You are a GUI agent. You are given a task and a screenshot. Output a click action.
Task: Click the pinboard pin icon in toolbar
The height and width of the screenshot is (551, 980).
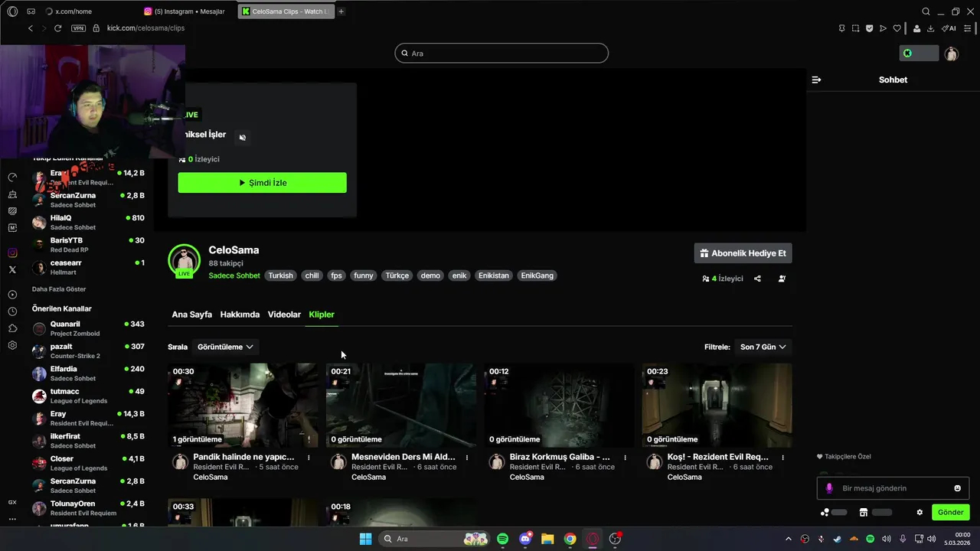(x=841, y=28)
